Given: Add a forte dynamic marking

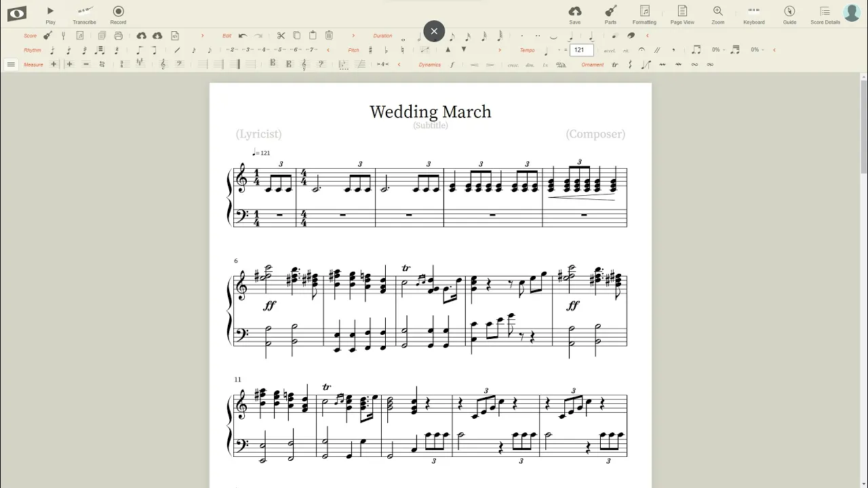Looking at the screenshot, I should 452,64.
